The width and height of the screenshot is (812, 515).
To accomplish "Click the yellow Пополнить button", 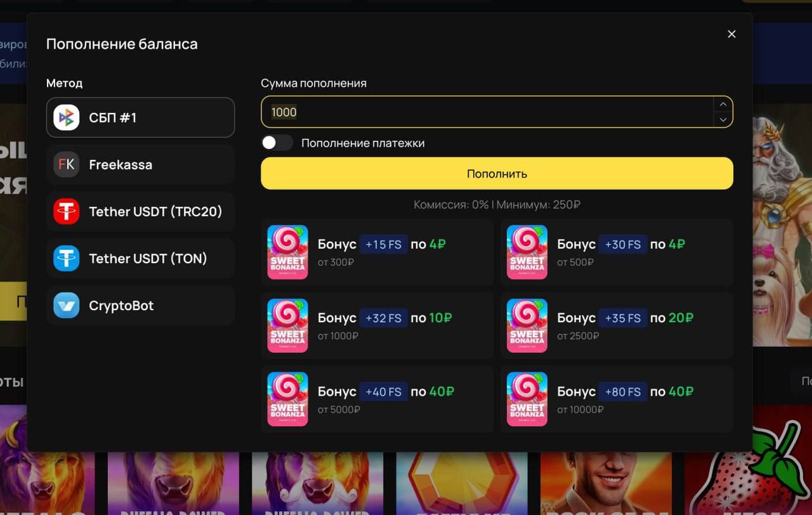I will click(x=497, y=173).
